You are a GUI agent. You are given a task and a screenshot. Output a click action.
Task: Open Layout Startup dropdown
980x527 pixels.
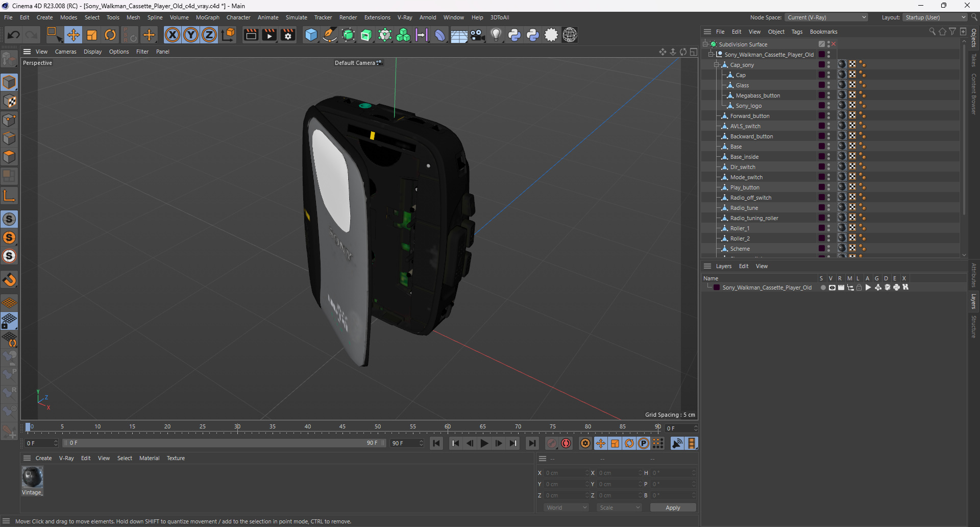tap(935, 17)
